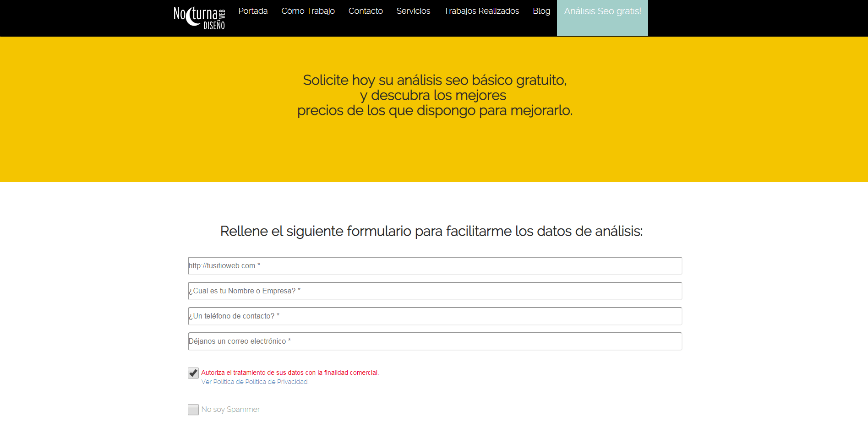Click the Rellene el siguiente formulario heading
868x427 pixels.
[x=432, y=232]
